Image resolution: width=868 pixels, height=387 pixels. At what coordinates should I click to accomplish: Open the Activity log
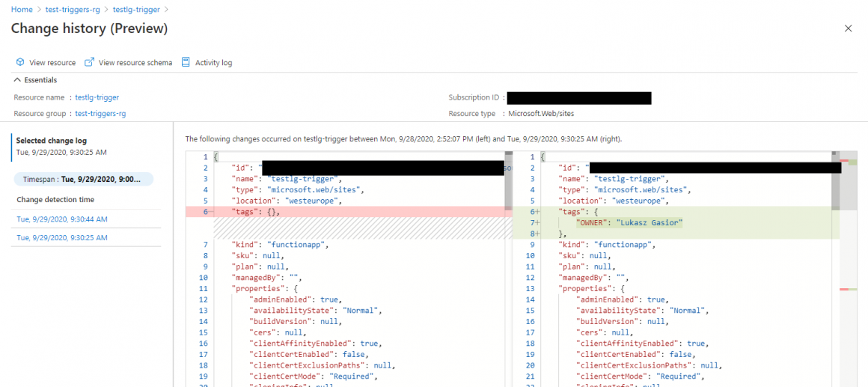click(x=207, y=63)
